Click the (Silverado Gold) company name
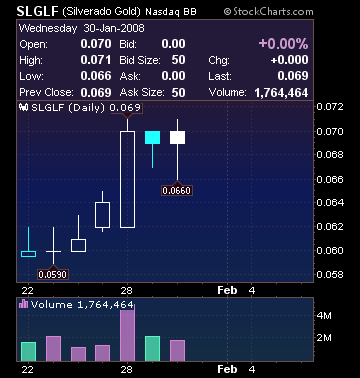 click(x=102, y=12)
